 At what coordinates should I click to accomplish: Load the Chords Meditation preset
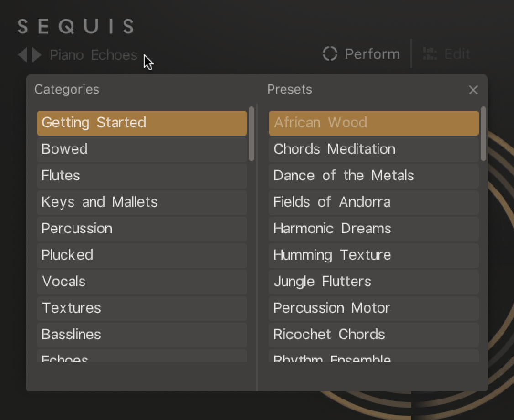pos(373,149)
